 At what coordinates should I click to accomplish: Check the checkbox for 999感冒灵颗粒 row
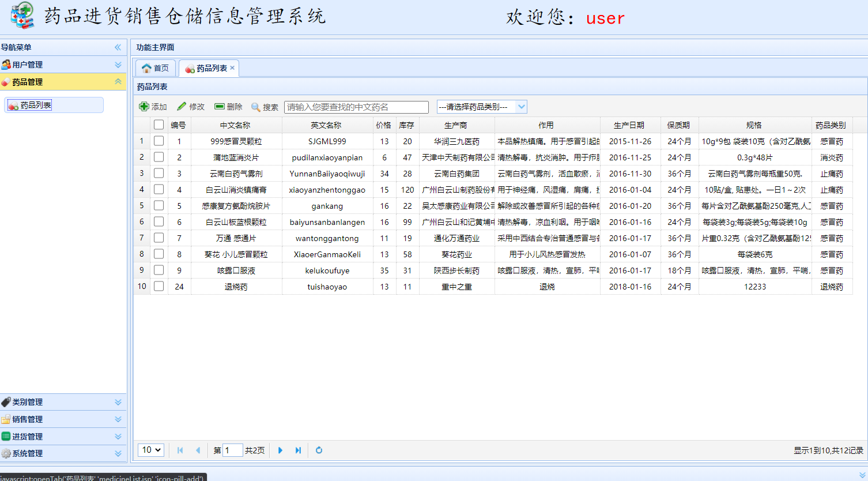[x=158, y=141]
